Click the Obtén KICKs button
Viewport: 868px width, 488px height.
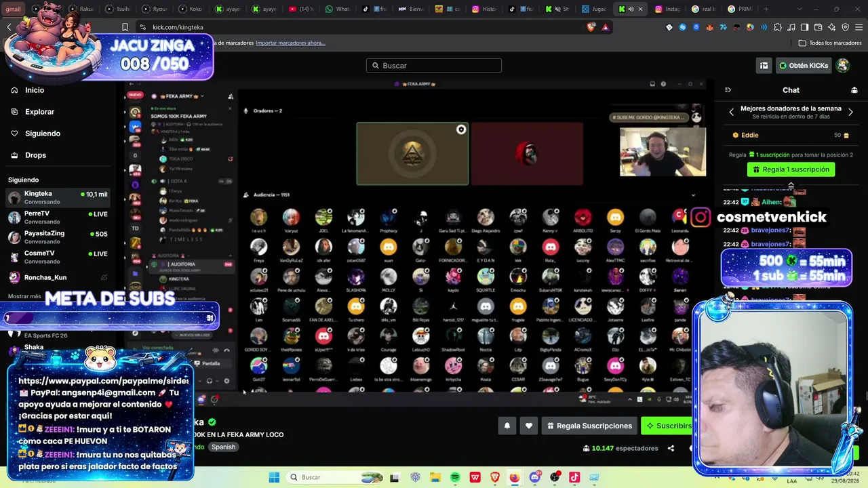click(804, 66)
